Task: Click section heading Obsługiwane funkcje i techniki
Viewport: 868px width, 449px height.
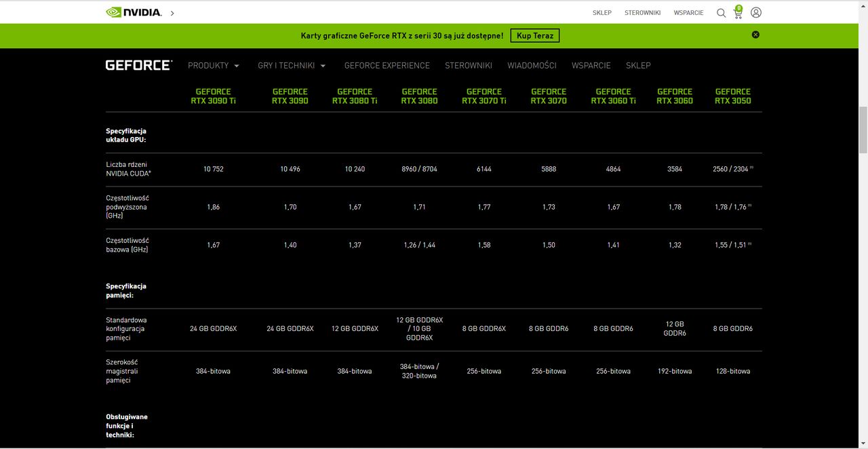Action: 127,426
